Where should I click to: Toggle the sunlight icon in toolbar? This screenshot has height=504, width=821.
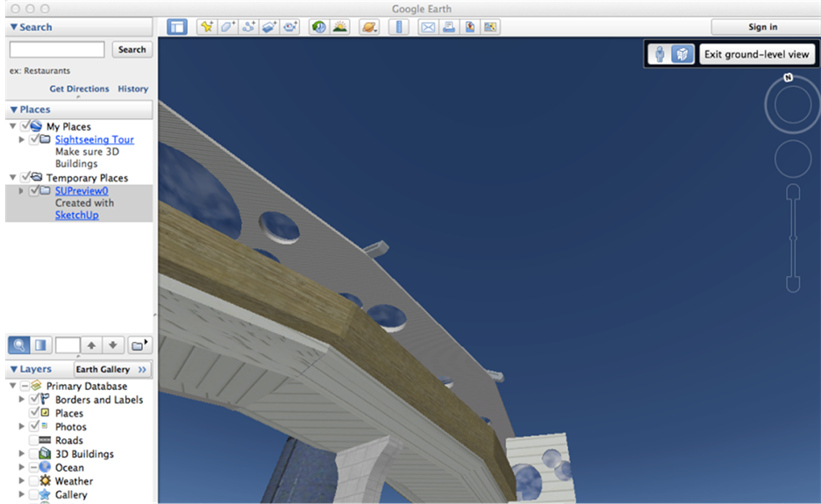pos(339,27)
